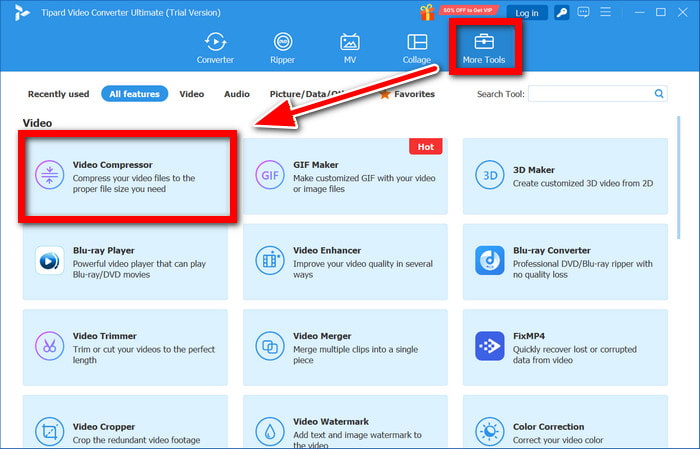Viewport: 700px width, 449px height.
Task: Click the Search Tool input field
Action: pyautogui.click(x=589, y=94)
